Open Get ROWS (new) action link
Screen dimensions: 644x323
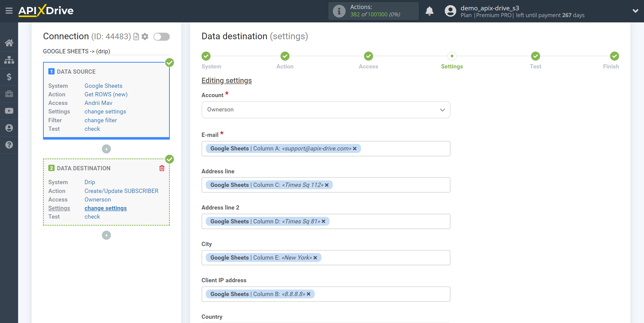coord(106,94)
